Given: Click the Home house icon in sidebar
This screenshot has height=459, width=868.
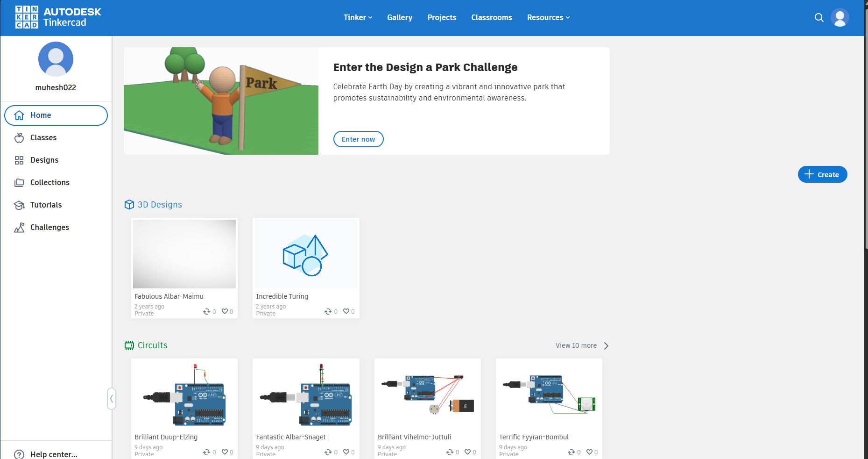Looking at the screenshot, I should [19, 115].
